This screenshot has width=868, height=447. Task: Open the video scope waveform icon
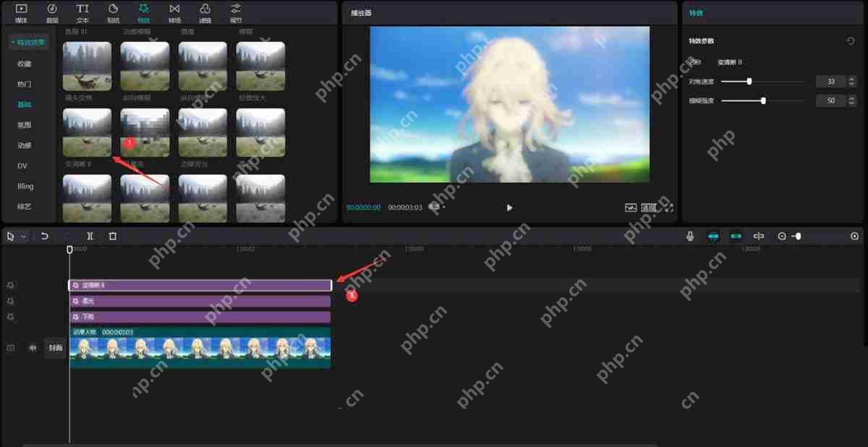pos(631,208)
